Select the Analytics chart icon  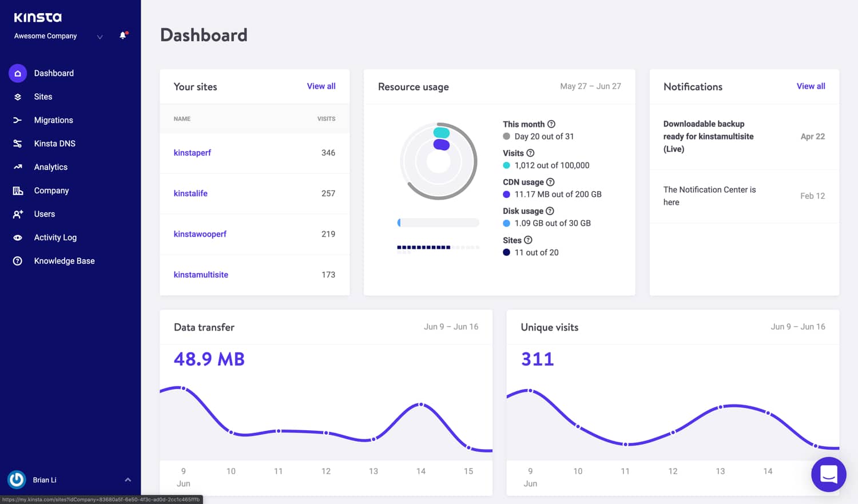pos(18,167)
